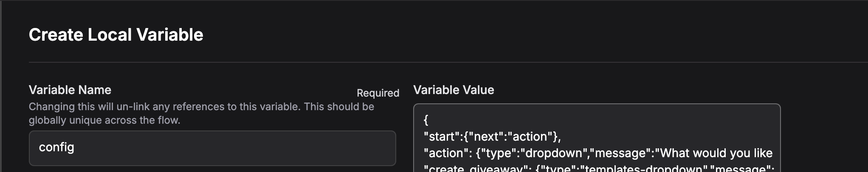
Task: Click inside the Variable Name input field
Action: 212,148
